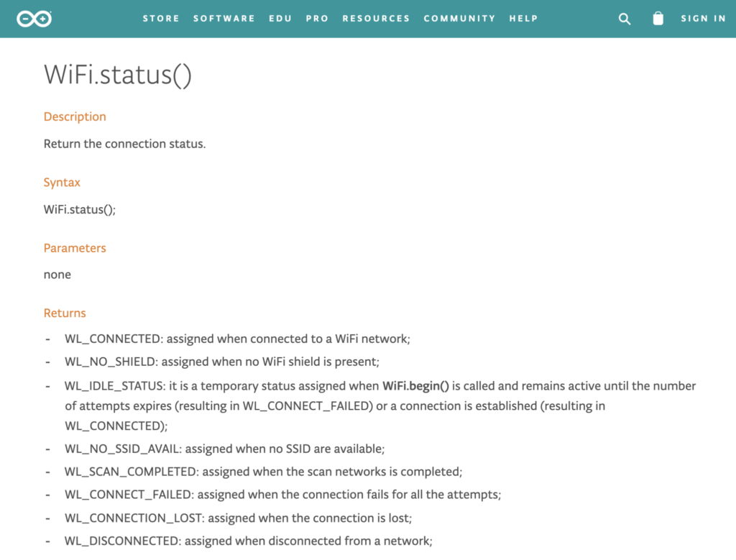Screen dimensions: 736x560
Task: Open the shopping bag cart icon
Action: (658, 19)
